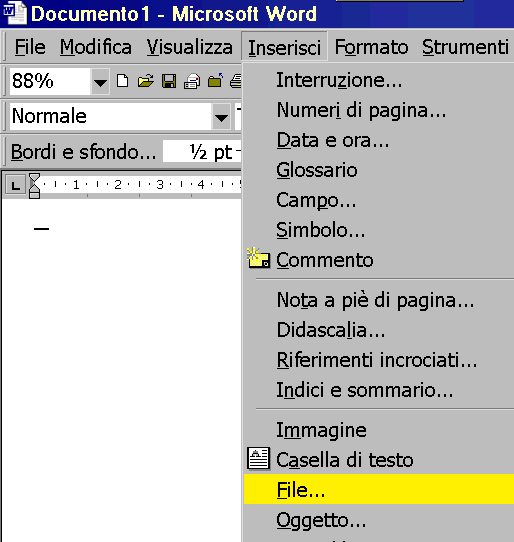Click the hanging indent marker on ruler
The image size is (514, 542).
pyautogui.click(x=35, y=187)
